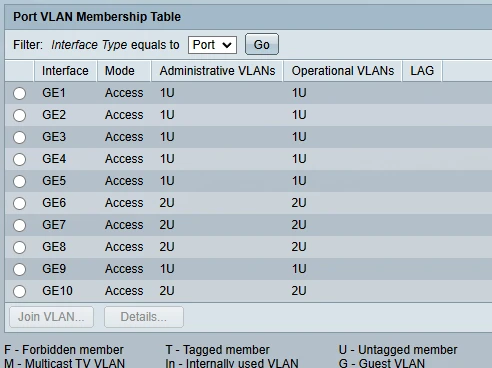This screenshot has height=368, width=492.
Task: Select the GE4 radio button
Action: coord(19,159)
